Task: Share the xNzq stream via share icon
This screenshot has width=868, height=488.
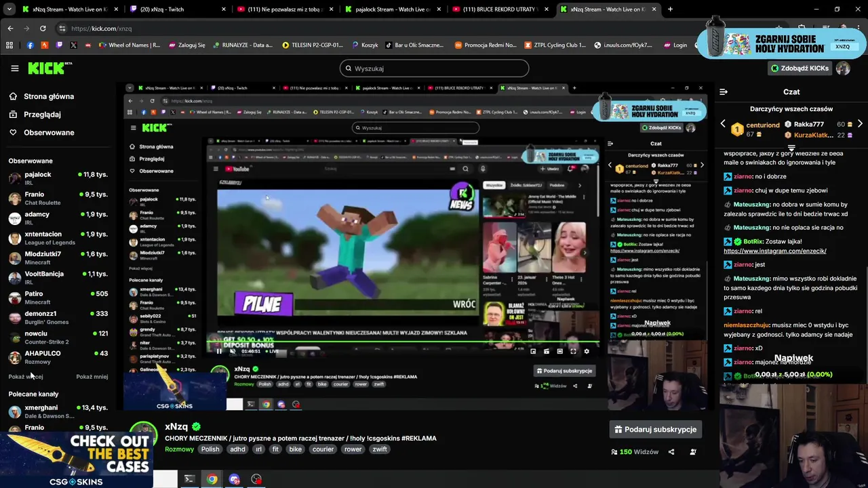Action: (671, 452)
